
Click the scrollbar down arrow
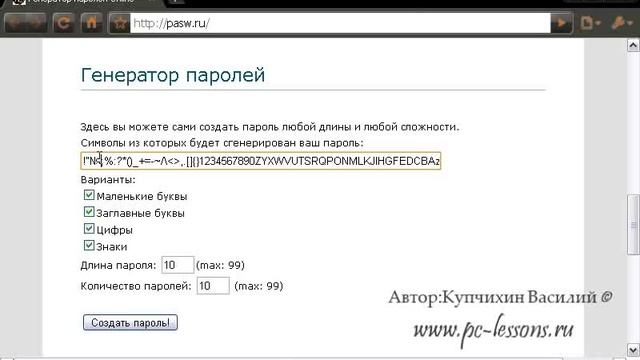pos(633,350)
